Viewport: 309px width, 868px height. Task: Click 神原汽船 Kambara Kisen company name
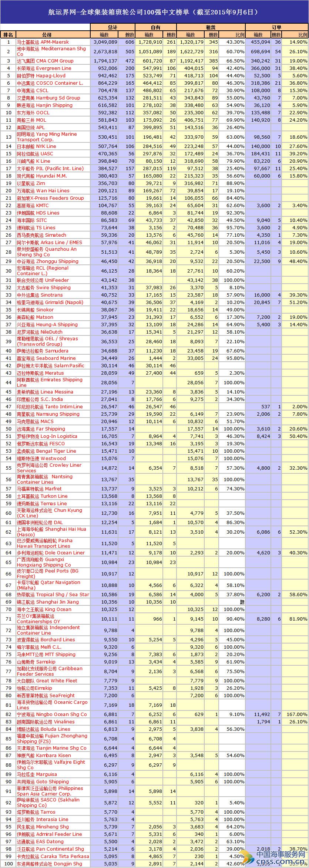44,756
